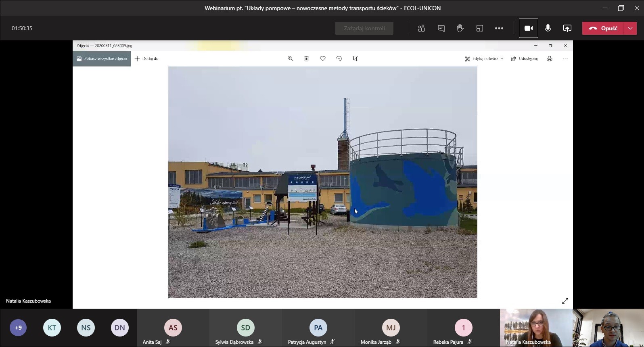This screenshot has height=347, width=644.
Task: Click the Zażądaj kontroli button
Action: point(364,28)
